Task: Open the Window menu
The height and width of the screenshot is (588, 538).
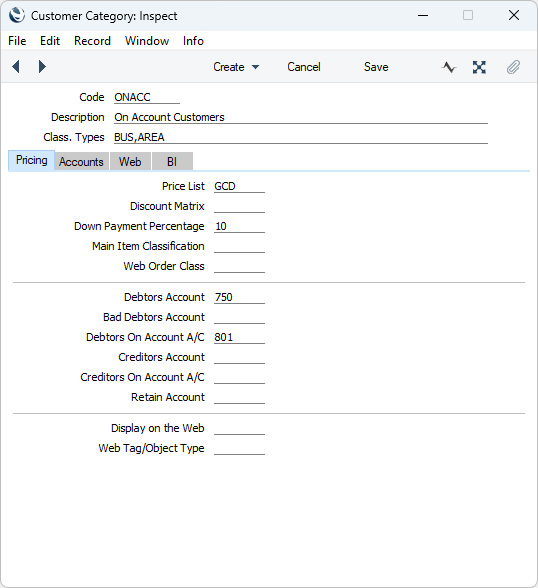Action: [147, 41]
